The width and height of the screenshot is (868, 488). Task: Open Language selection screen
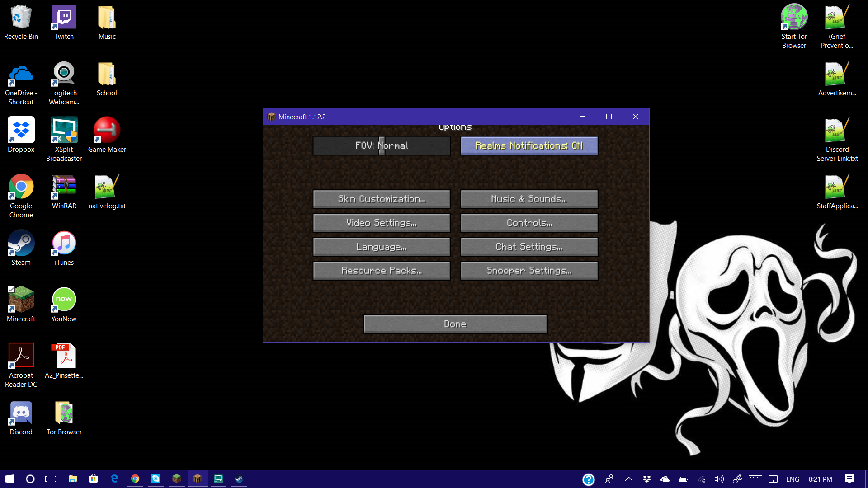(x=382, y=247)
